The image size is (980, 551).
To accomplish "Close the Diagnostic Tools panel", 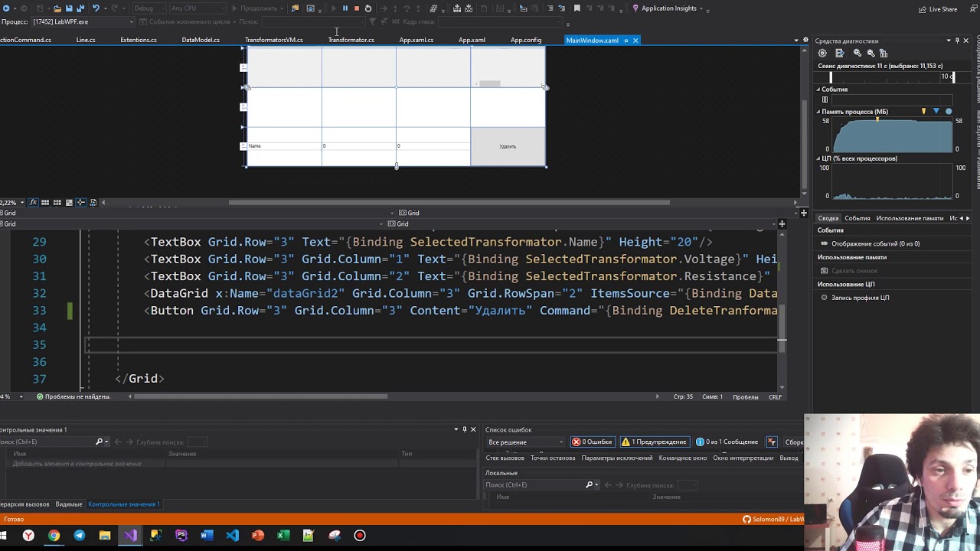I will point(966,41).
